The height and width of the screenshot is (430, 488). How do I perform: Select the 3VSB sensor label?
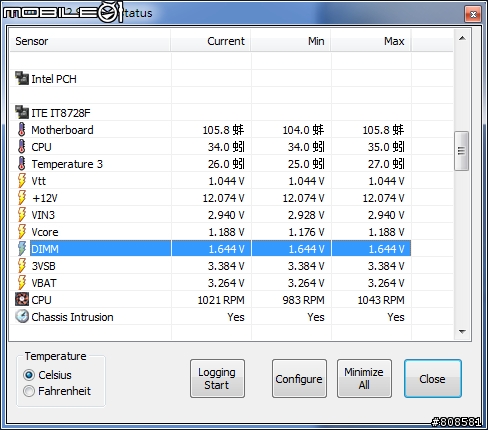click(43, 266)
